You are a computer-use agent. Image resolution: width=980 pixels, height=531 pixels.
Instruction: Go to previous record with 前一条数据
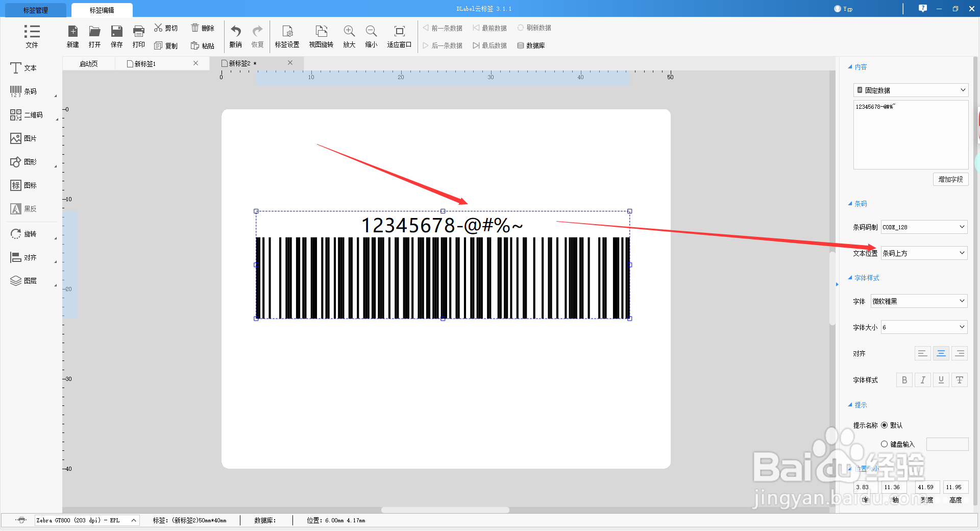(443, 28)
